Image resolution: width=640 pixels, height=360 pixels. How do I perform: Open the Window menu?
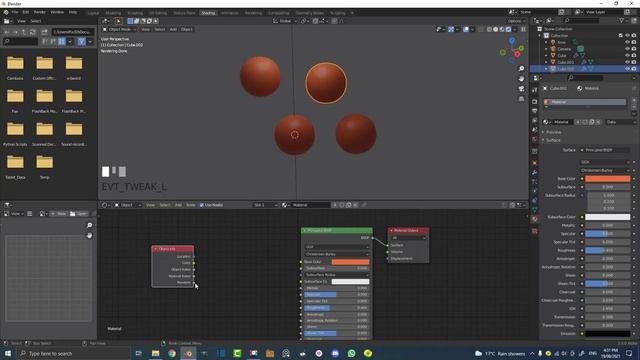pos(57,12)
